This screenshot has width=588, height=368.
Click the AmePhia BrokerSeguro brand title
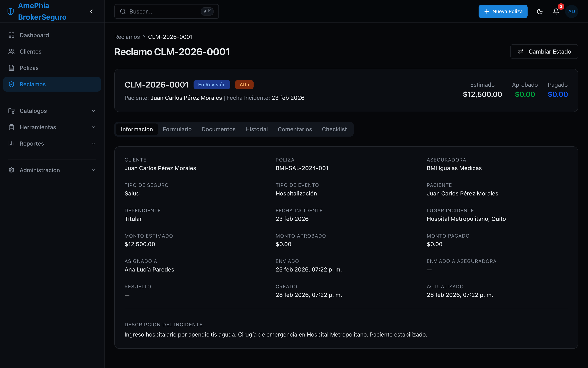pos(42,11)
